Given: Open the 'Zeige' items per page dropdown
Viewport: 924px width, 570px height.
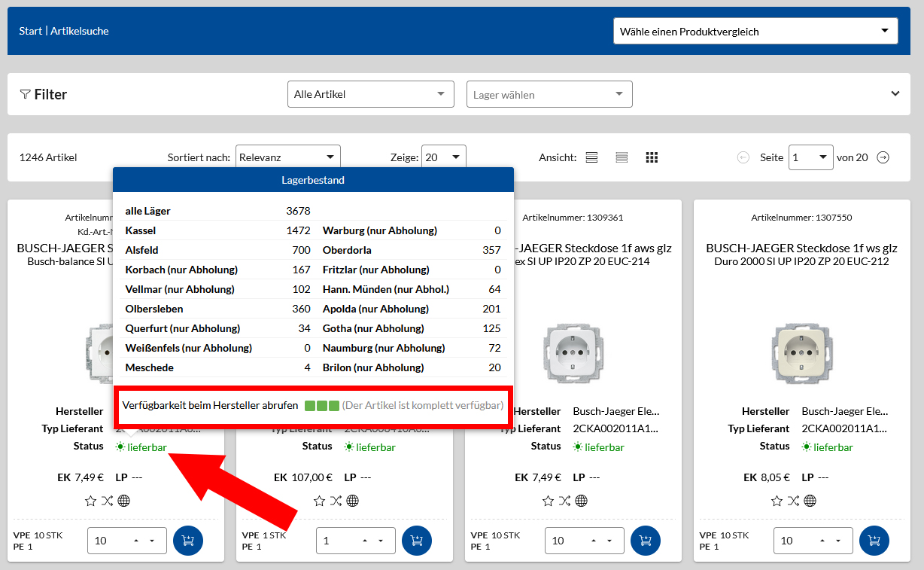Looking at the screenshot, I should tap(444, 157).
